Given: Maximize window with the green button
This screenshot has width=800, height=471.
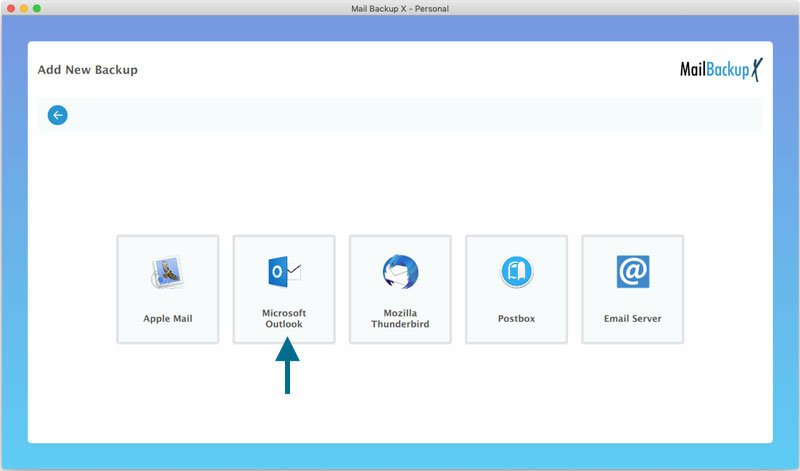Looking at the screenshot, I should pos(37,8).
